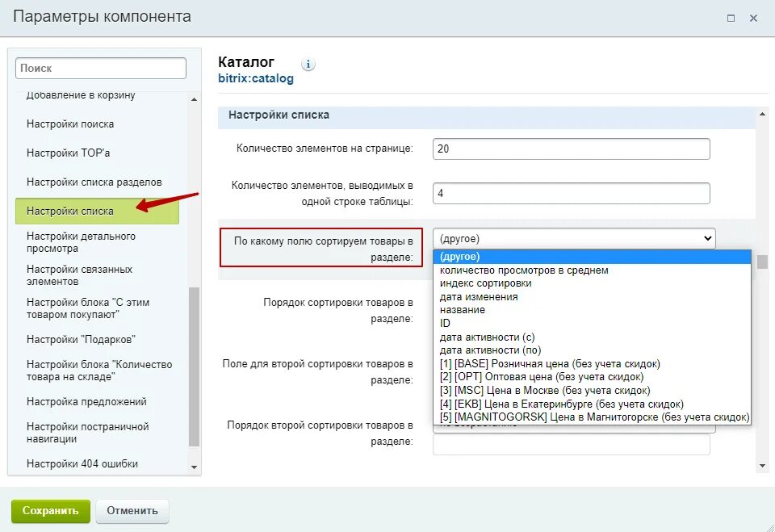Go to Настройки детального просмотра
Viewport: 775px width, 532px height.
81,242
